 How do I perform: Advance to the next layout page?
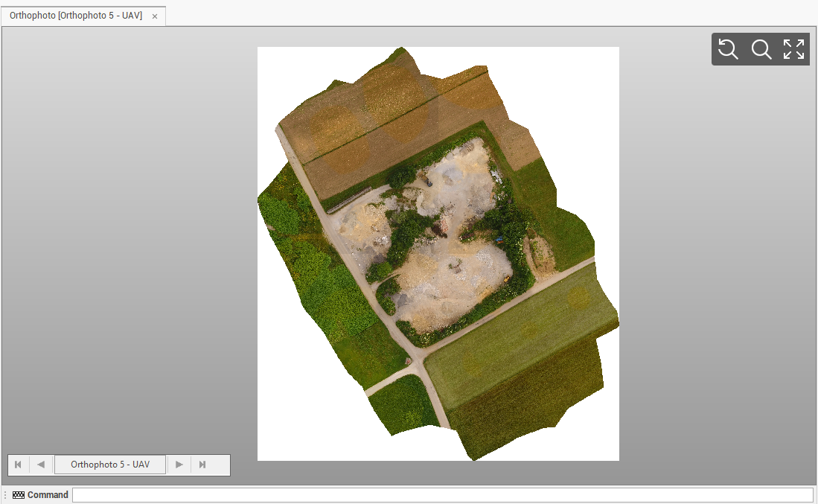pos(179,465)
